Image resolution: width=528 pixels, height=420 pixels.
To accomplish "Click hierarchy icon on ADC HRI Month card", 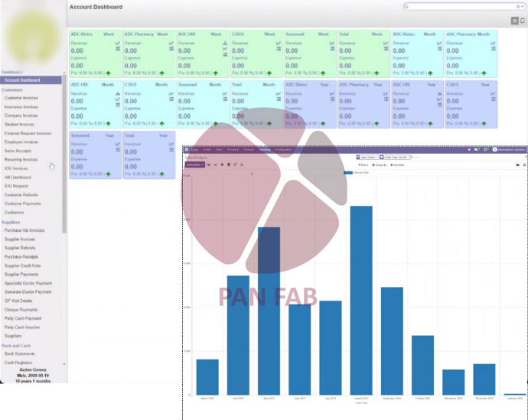I will point(118,93).
